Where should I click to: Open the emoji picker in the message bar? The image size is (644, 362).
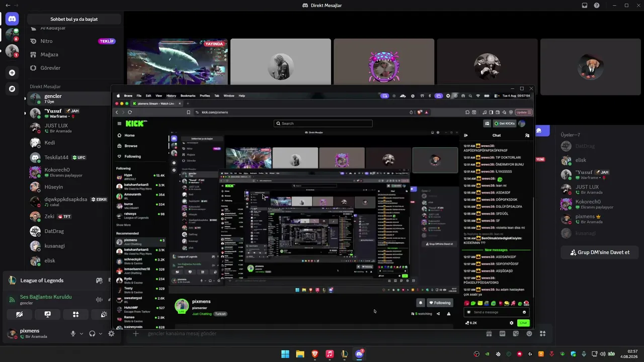pos(529,333)
